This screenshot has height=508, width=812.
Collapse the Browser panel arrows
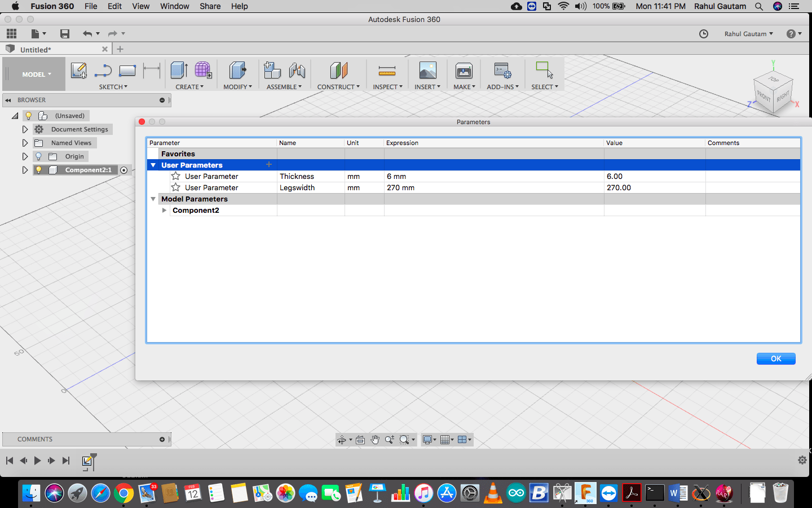[x=8, y=100]
